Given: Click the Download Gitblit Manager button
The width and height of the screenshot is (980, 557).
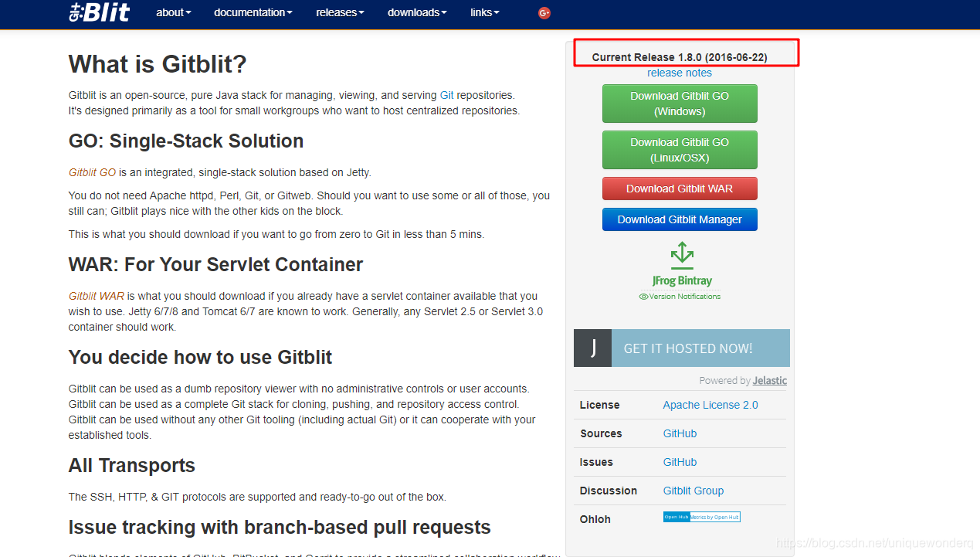Looking at the screenshot, I should [x=680, y=219].
